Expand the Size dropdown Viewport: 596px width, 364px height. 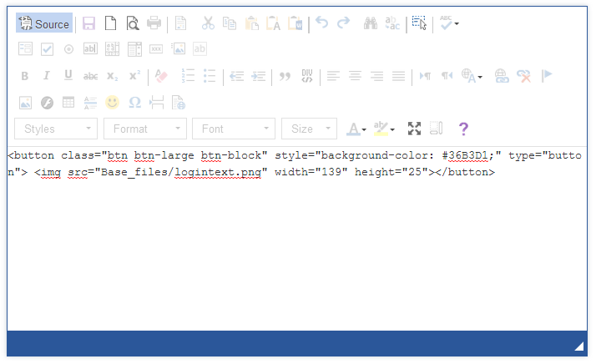pos(309,129)
